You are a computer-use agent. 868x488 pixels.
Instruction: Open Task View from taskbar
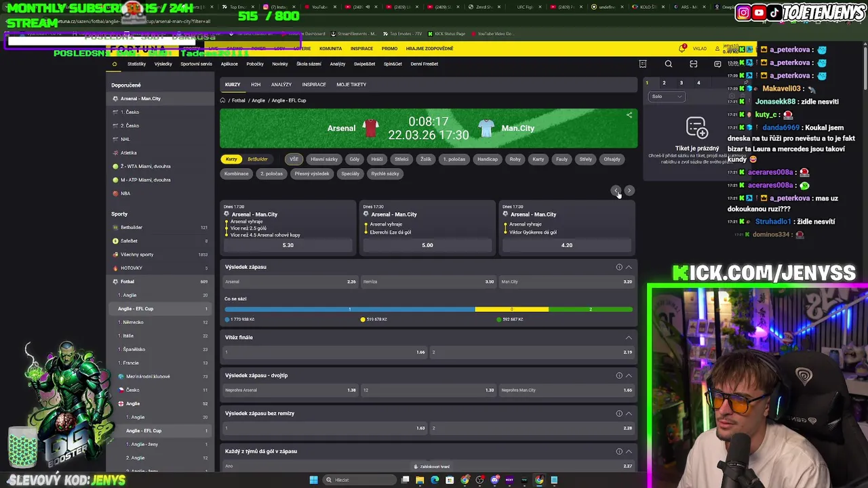(405, 480)
